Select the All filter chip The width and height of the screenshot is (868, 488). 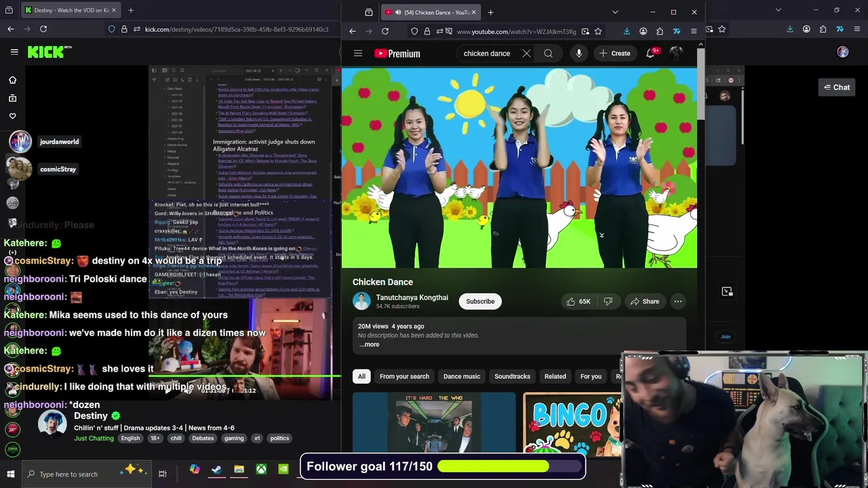point(361,376)
